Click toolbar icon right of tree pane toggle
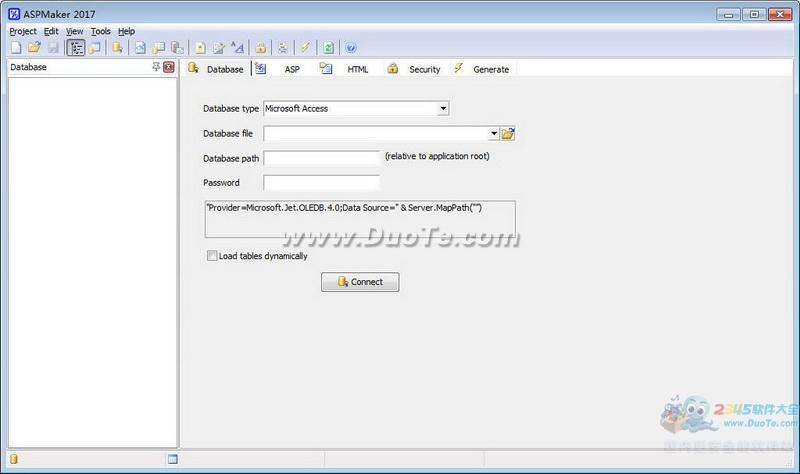This screenshot has width=800, height=474. 94,48
